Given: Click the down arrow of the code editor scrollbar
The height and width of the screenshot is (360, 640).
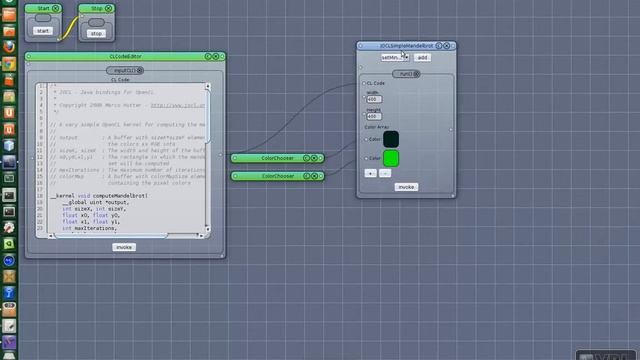Looking at the screenshot, I should (x=208, y=229).
